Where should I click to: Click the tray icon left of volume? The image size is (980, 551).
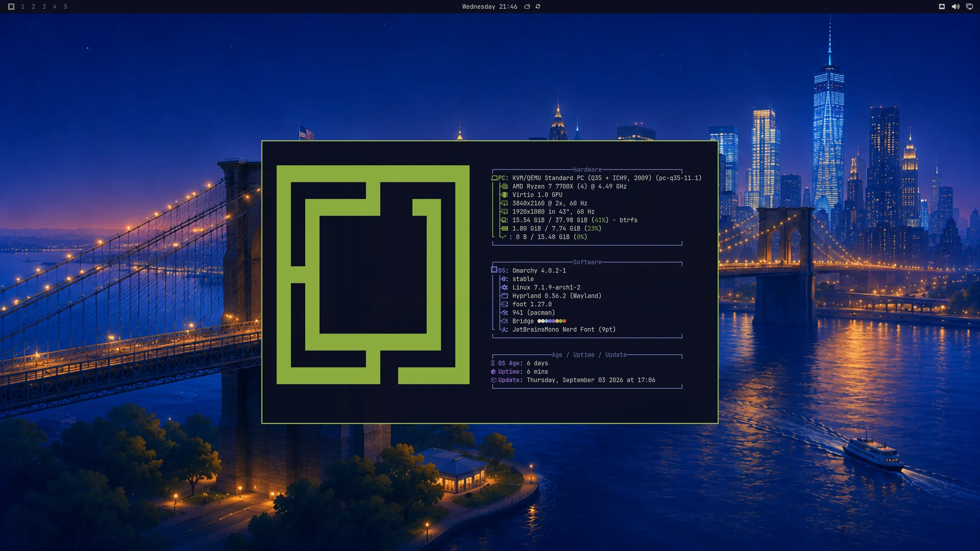click(x=942, y=7)
